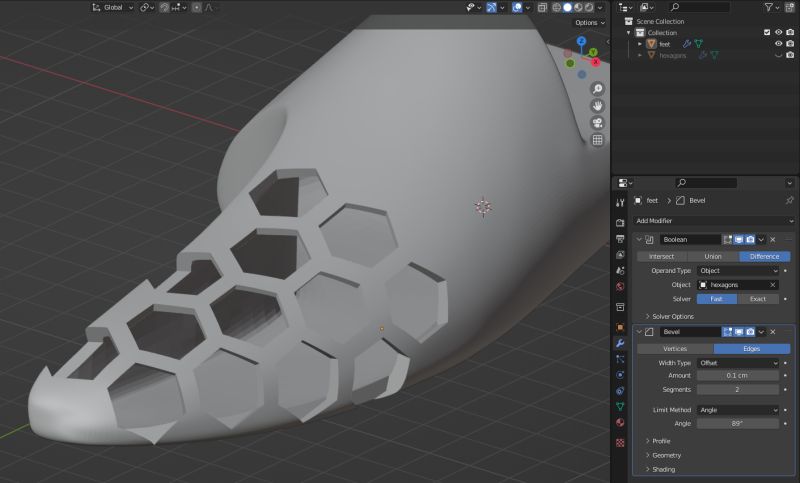Toggle the camera view gizmo

(x=597, y=122)
